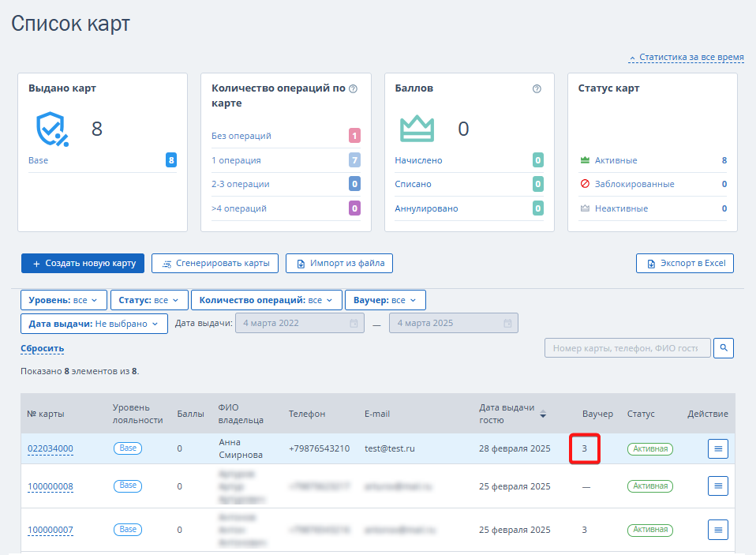Screen dimensions: 756x555
Task: Click Создать новую карту button
Action: coord(83,263)
